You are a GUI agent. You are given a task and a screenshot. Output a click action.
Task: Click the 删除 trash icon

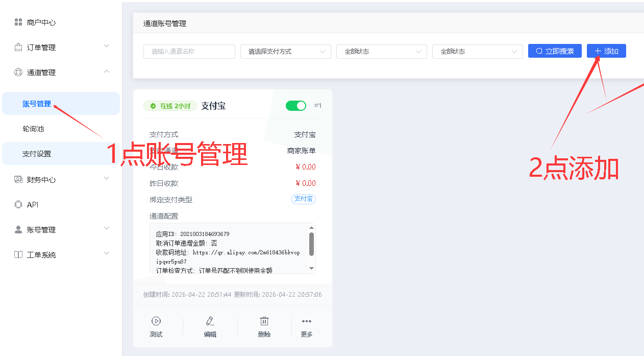tap(264, 321)
